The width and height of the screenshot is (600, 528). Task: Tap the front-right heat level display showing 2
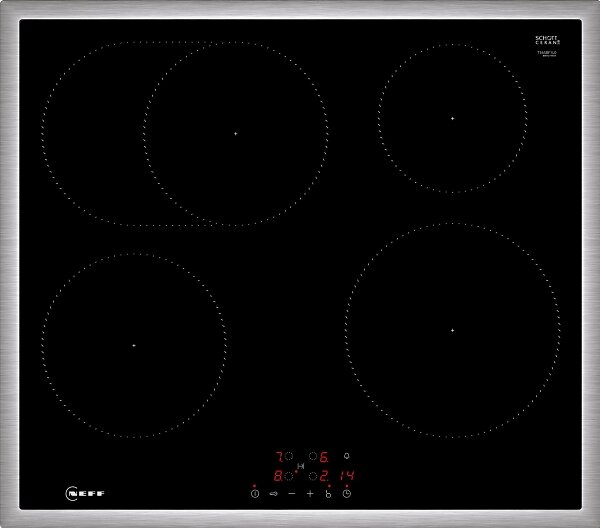pyautogui.click(x=325, y=477)
